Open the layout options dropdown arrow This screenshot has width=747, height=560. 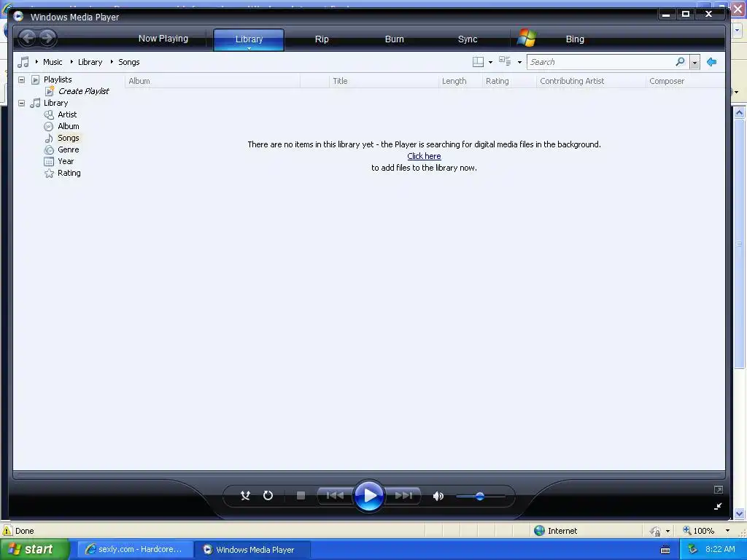coord(491,63)
